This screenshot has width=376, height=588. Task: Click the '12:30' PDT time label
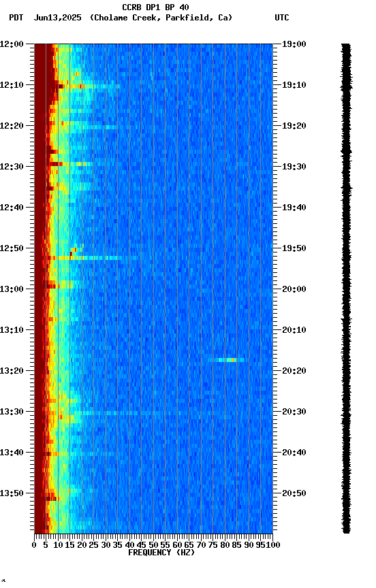coord(12,167)
